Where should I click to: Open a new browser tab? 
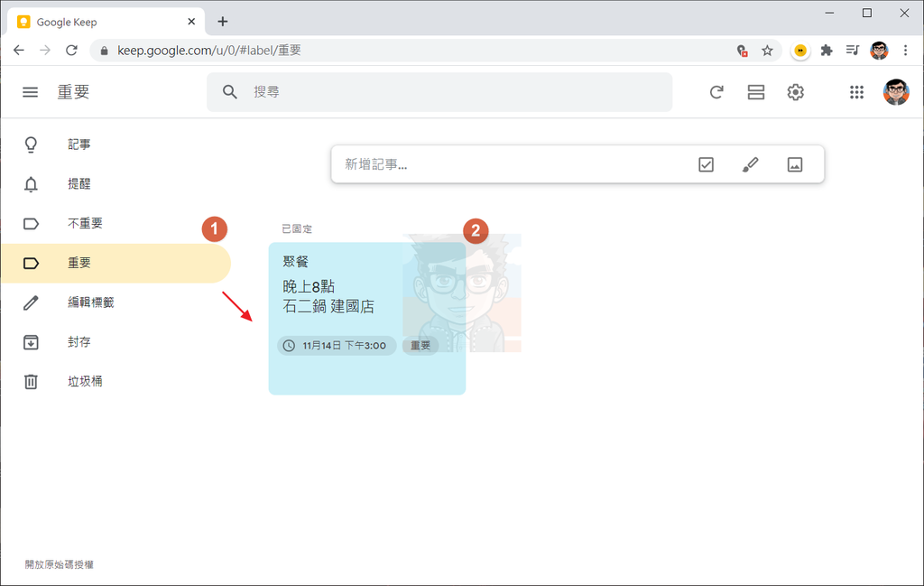[x=222, y=22]
